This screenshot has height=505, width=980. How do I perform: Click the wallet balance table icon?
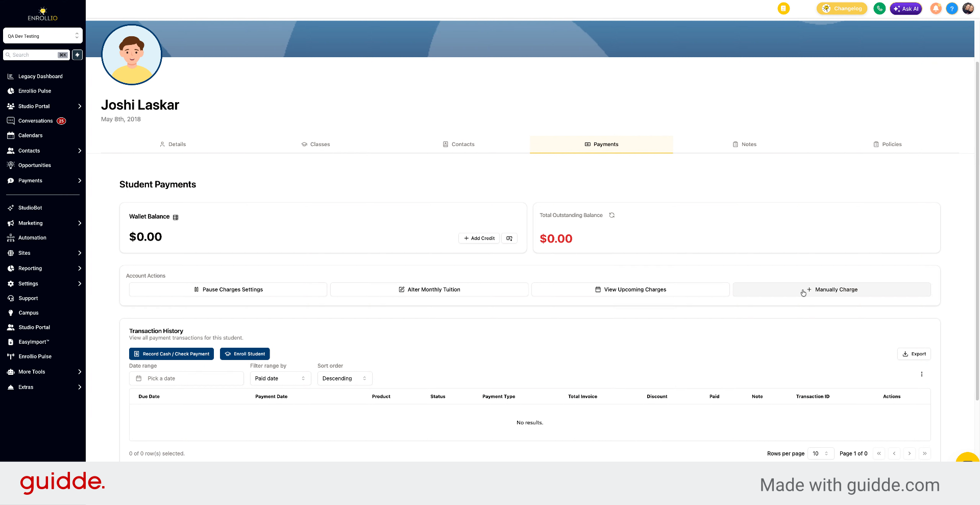(x=176, y=218)
